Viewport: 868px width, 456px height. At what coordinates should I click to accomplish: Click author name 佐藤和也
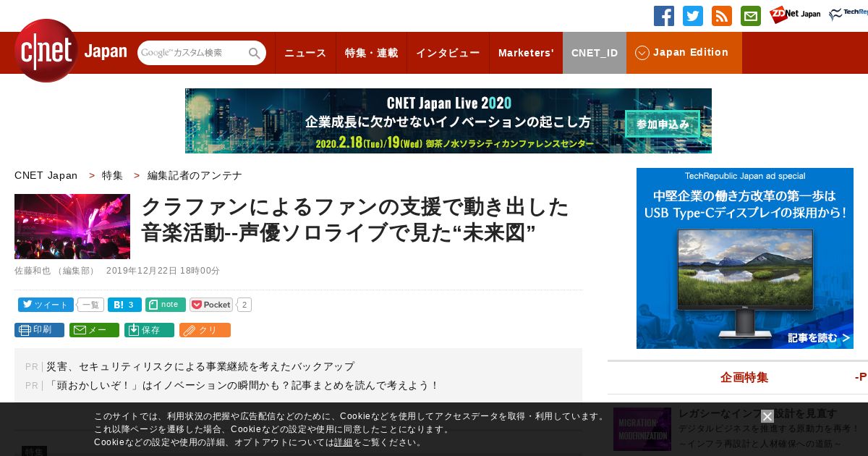pyautogui.click(x=33, y=271)
